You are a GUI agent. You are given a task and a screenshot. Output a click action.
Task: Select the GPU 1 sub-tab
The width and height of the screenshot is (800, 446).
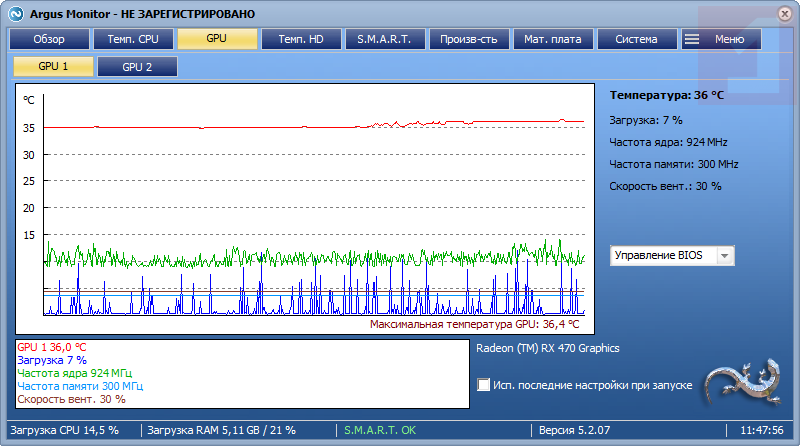(x=53, y=66)
